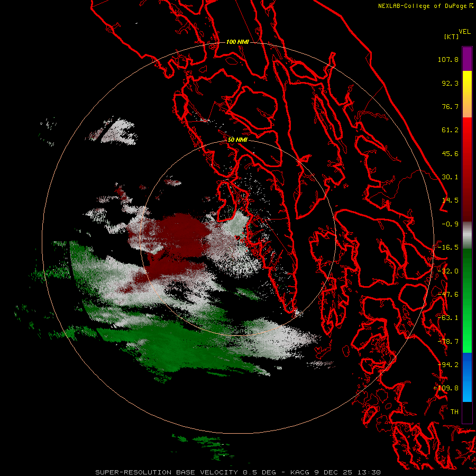Click the -94.2 value on velocity scale
This screenshot has width=476, height=476.
[x=448, y=365]
